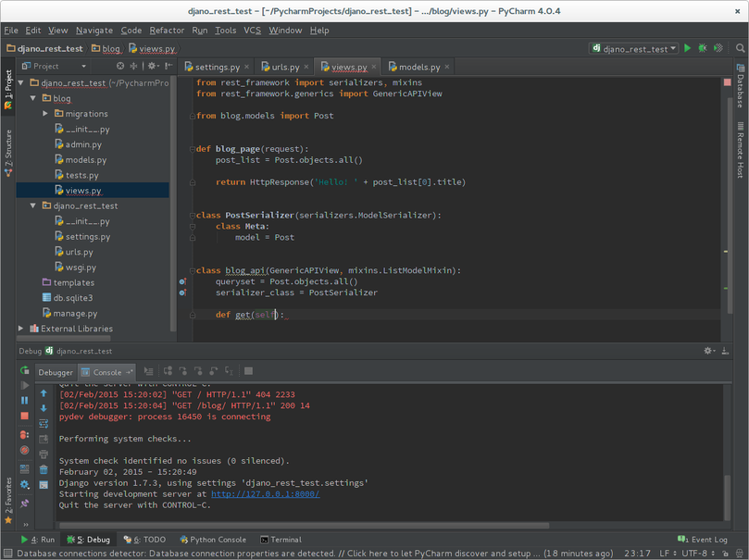Toggle the 2: Favorites side panel
The height and width of the screenshot is (560, 749).
[x=8, y=501]
